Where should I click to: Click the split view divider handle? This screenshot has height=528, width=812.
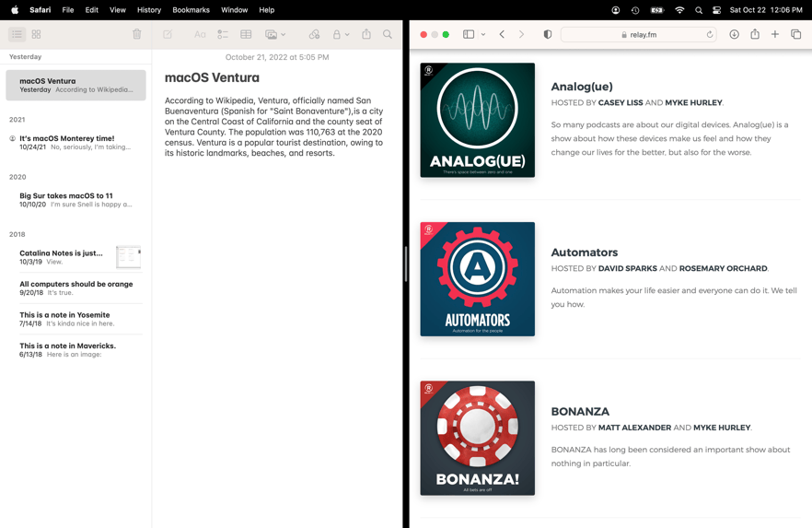[x=406, y=264]
